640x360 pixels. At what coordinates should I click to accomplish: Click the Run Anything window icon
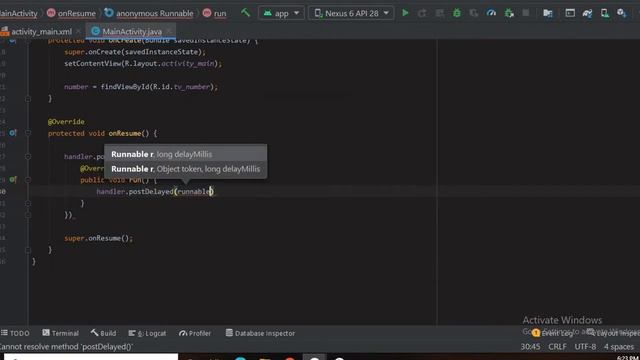coord(570,13)
